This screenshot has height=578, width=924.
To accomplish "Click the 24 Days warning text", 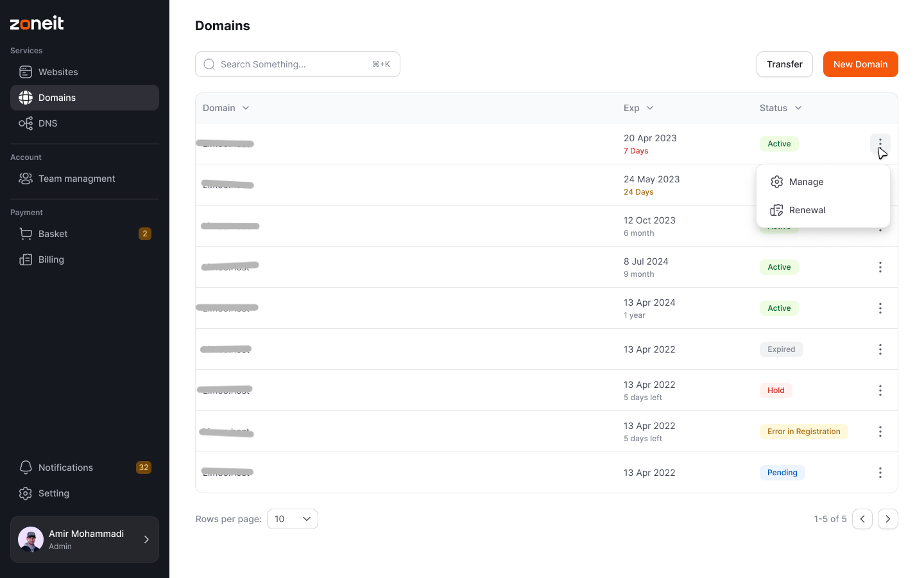I will point(638,192).
